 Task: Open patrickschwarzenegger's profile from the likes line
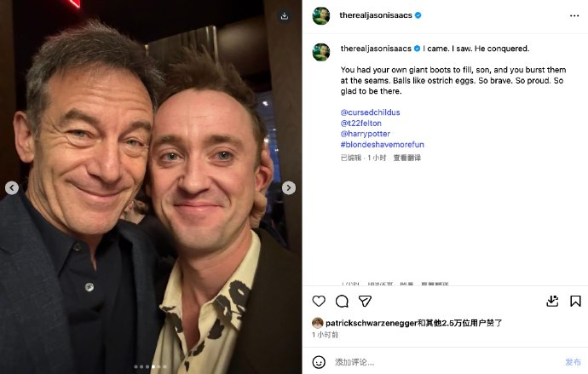tap(370, 323)
